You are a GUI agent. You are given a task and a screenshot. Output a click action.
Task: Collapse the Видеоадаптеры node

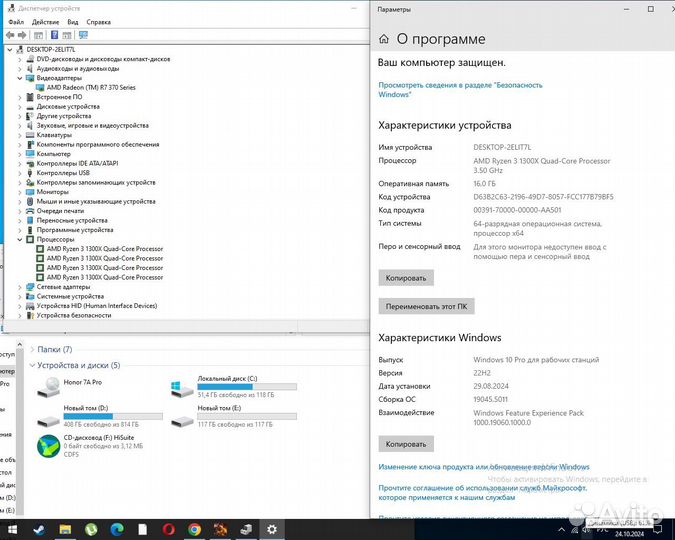20,78
